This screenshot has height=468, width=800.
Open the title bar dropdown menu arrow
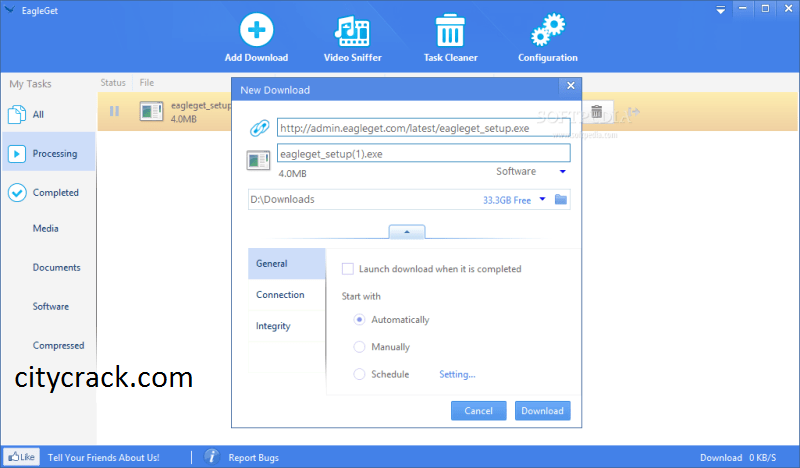(720, 10)
